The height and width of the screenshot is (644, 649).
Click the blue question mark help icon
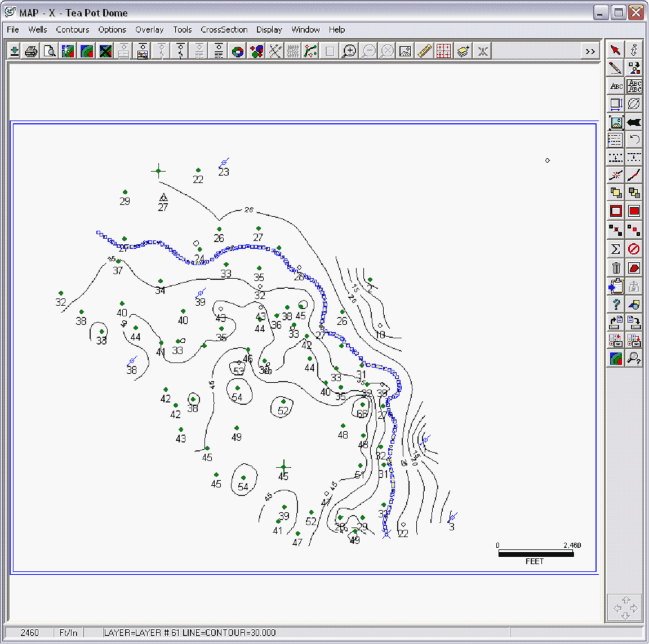coord(616,305)
